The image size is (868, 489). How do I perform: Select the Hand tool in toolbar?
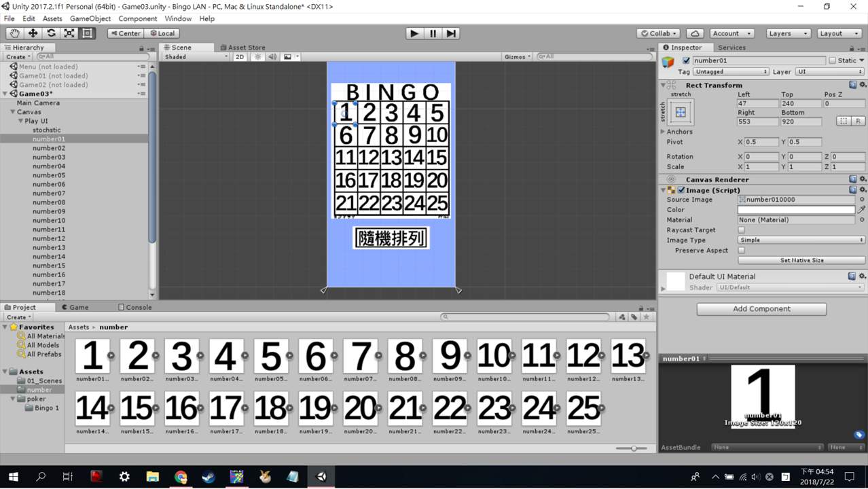coord(14,33)
